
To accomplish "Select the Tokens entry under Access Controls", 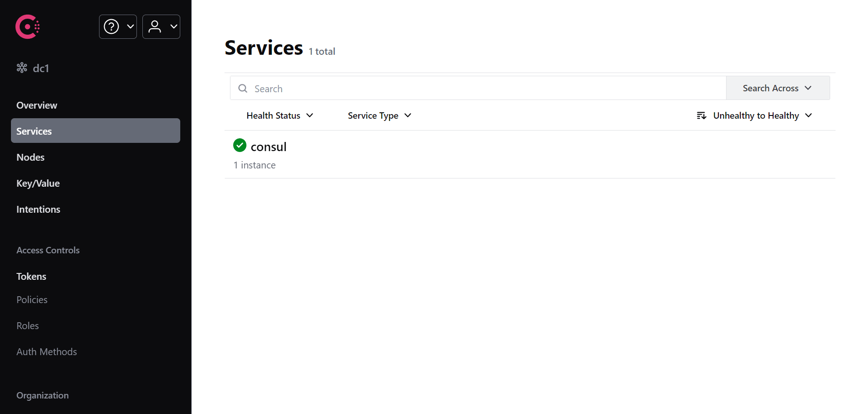I will (31, 276).
